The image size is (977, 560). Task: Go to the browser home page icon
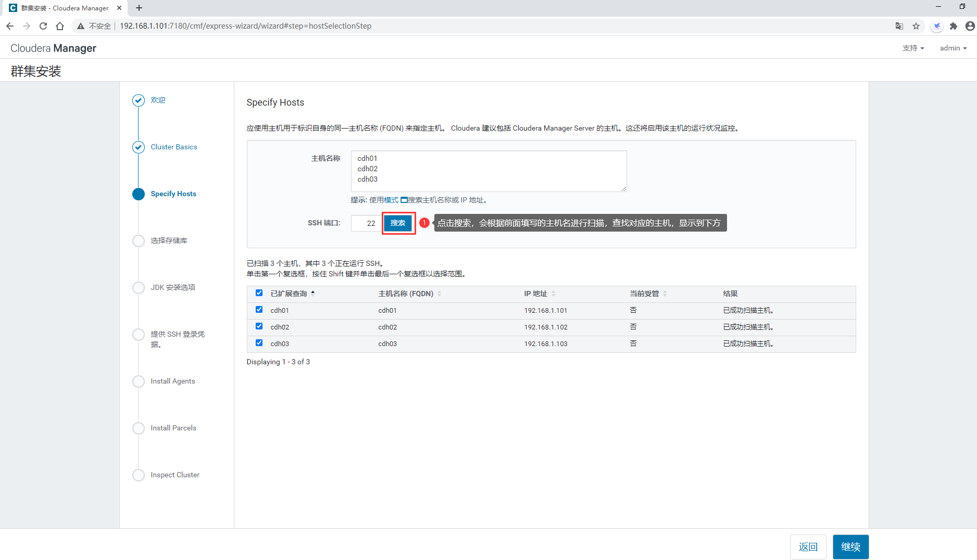pos(60,26)
